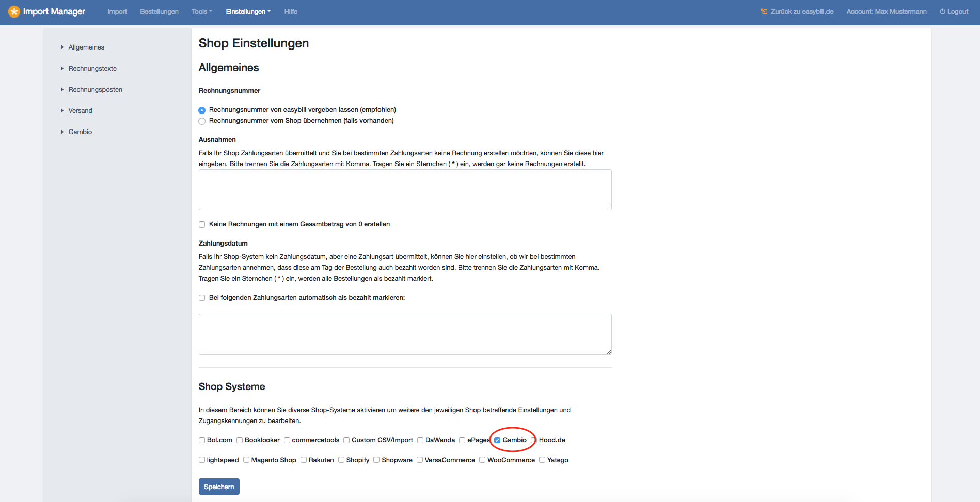The height and width of the screenshot is (502, 980).
Task: Tick the lightspeed shop checkbox
Action: click(202, 460)
